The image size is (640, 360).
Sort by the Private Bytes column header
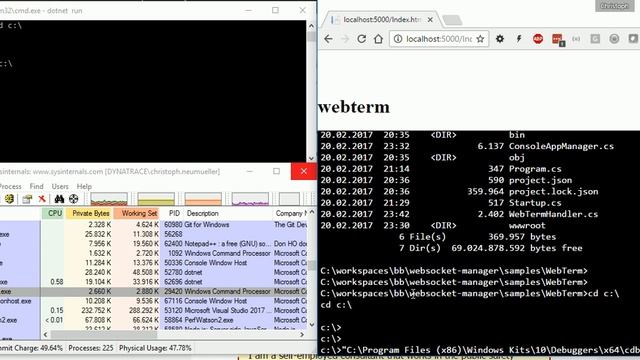pos(89,213)
